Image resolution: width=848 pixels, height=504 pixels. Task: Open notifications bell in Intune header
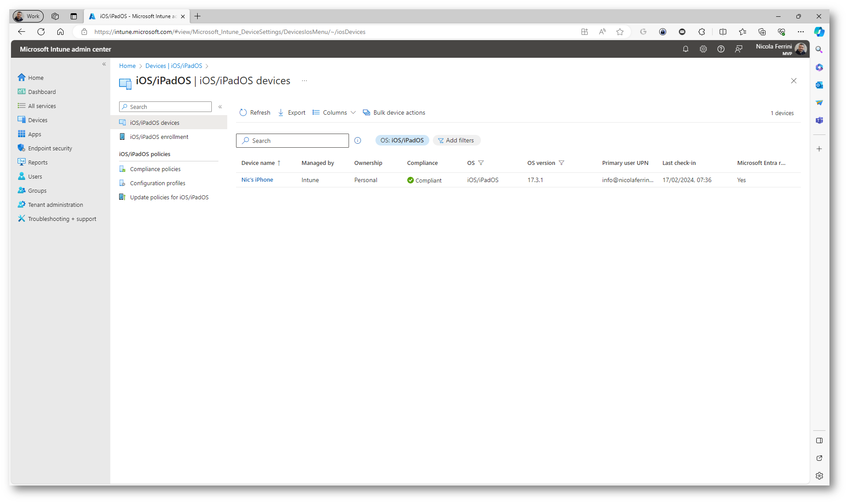pyautogui.click(x=686, y=49)
